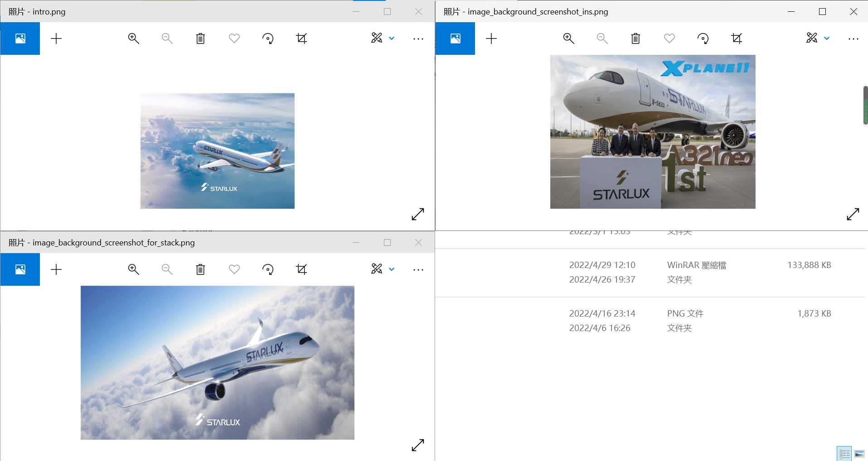Click the Starlux plane photo in intro.png
The image size is (868, 461).
pyautogui.click(x=218, y=151)
